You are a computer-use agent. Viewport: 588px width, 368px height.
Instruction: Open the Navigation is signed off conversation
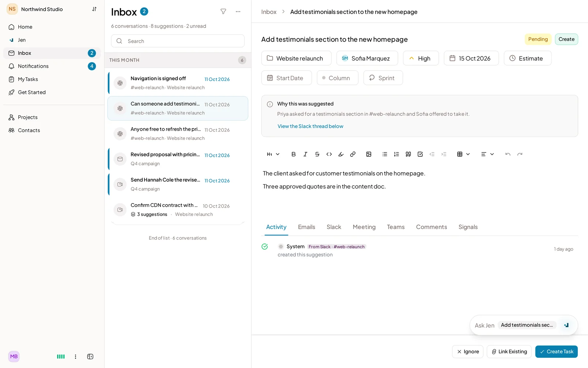coord(178,83)
